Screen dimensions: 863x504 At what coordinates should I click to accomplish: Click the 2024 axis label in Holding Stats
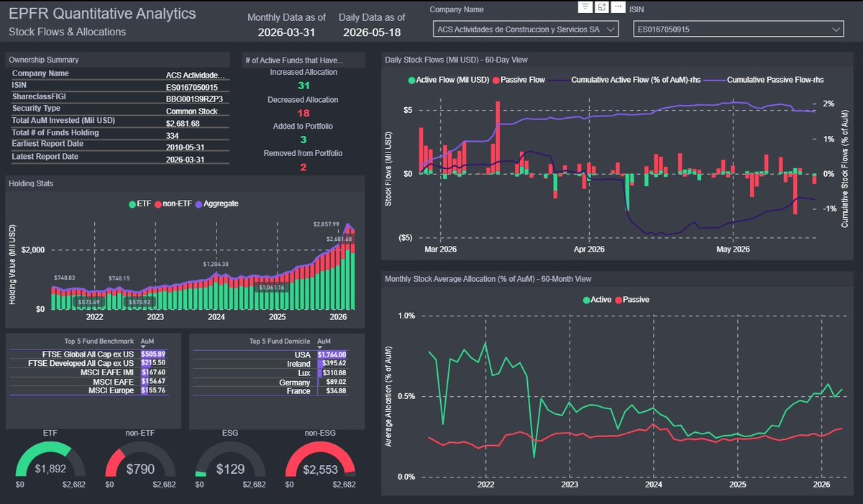[x=216, y=316]
